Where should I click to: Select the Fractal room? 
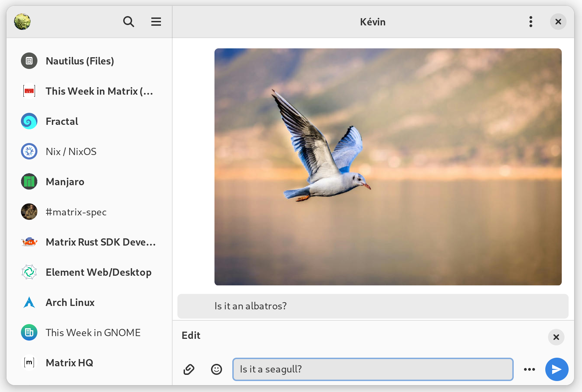click(62, 121)
